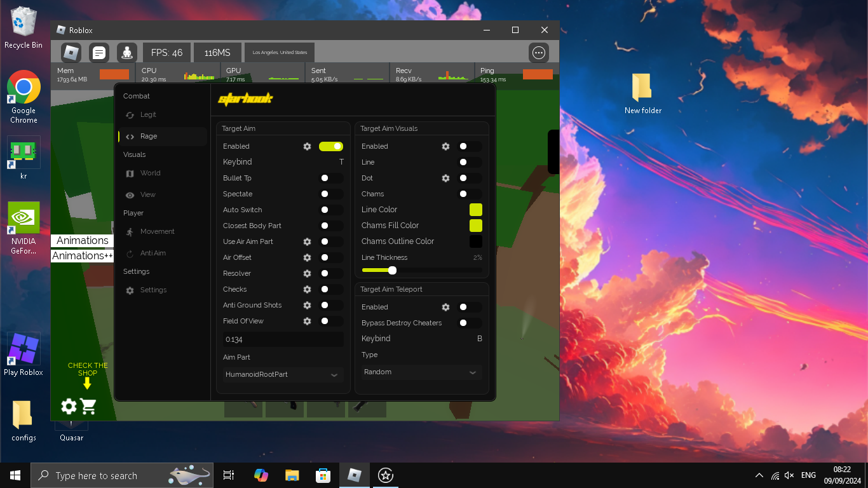This screenshot has width=868, height=488.
Task: Pick the Line Color swatch
Action: (x=476, y=210)
